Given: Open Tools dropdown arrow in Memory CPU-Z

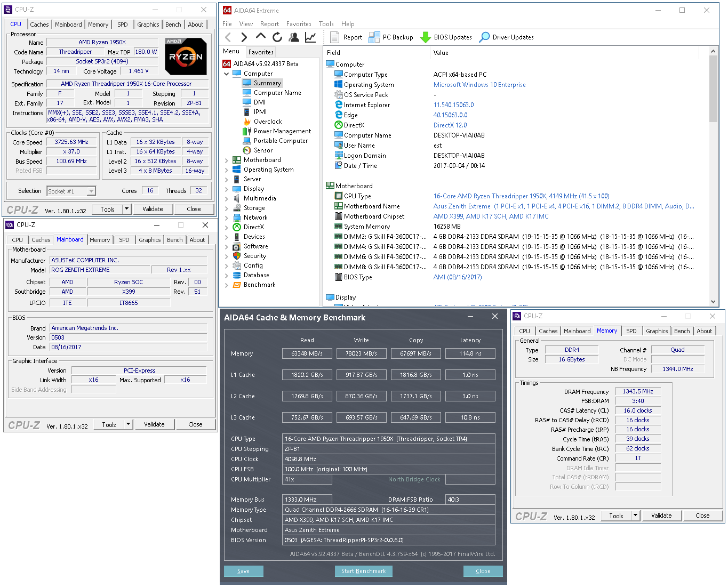Looking at the screenshot, I should point(635,515).
